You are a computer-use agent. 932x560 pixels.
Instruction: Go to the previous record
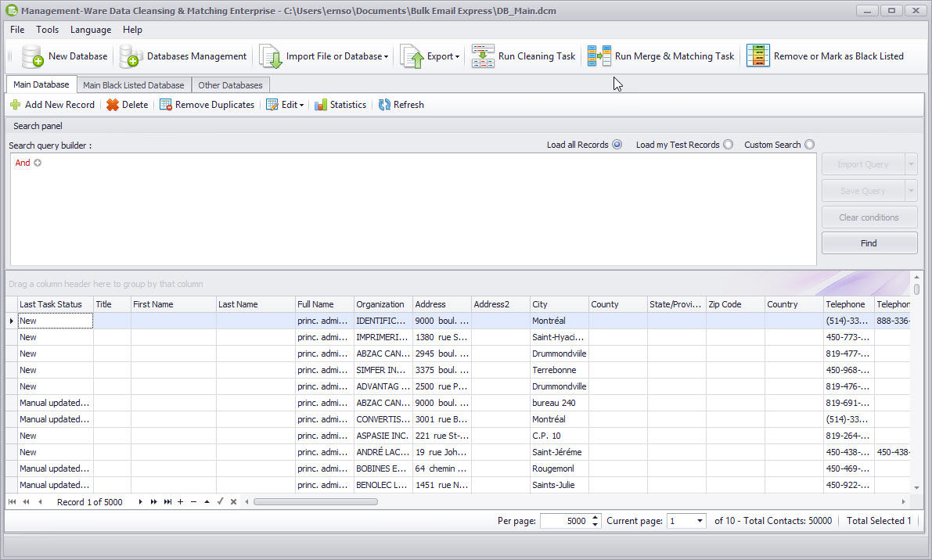pyautogui.click(x=40, y=502)
